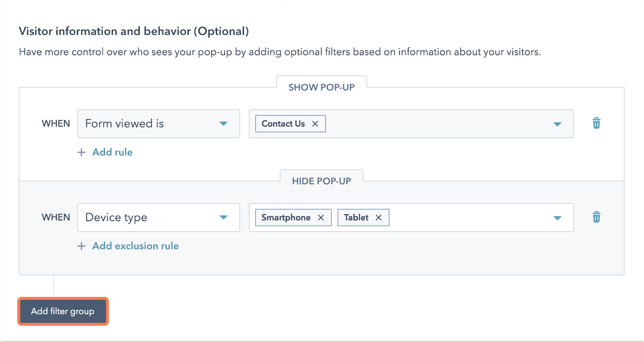The height and width of the screenshot is (342, 644).
Task: Expand the device values dropdown arrow
Action: click(x=557, y=218)
